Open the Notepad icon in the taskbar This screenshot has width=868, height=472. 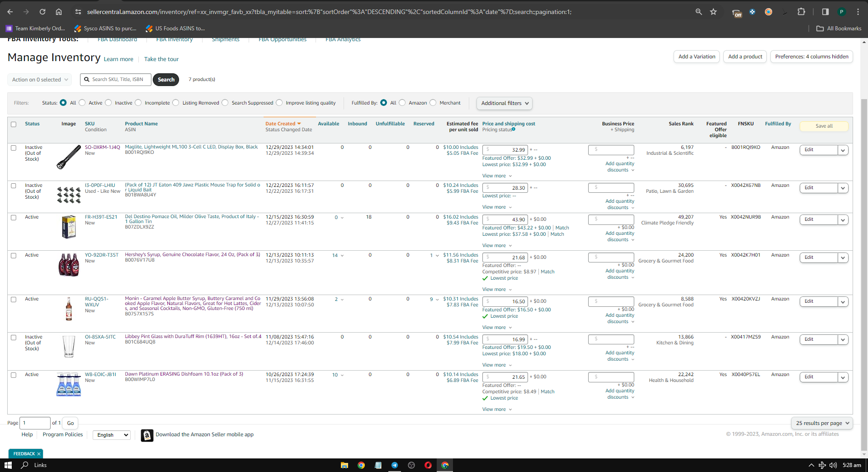378,465
